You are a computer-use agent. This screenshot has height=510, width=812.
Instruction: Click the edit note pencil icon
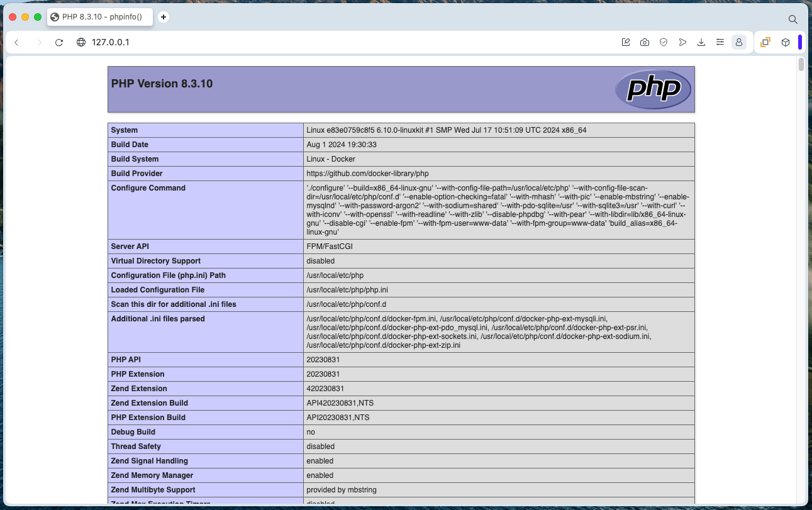tap(626, 42)
